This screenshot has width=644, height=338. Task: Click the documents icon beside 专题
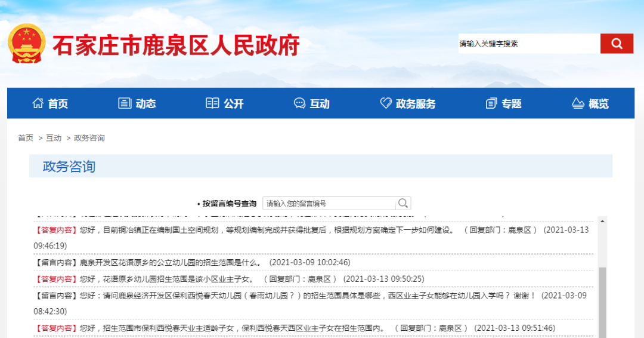coord(491,103)
